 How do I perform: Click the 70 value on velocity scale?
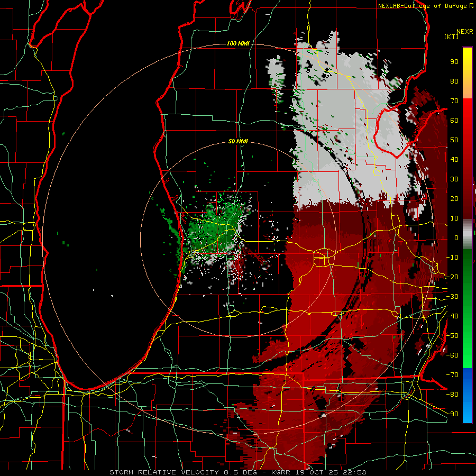[454, 101]
